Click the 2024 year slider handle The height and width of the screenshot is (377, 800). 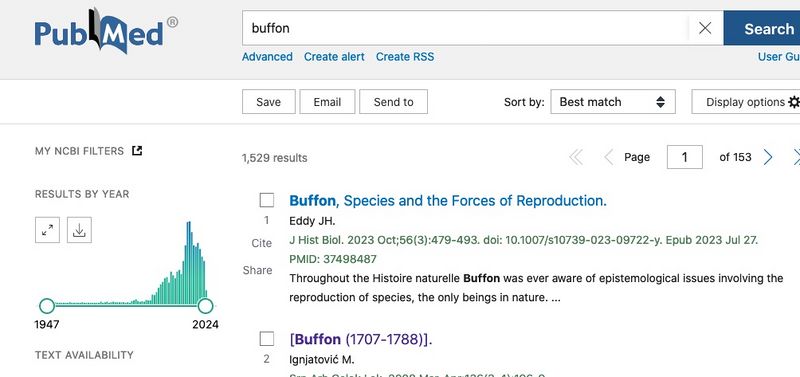click(205, 306)
